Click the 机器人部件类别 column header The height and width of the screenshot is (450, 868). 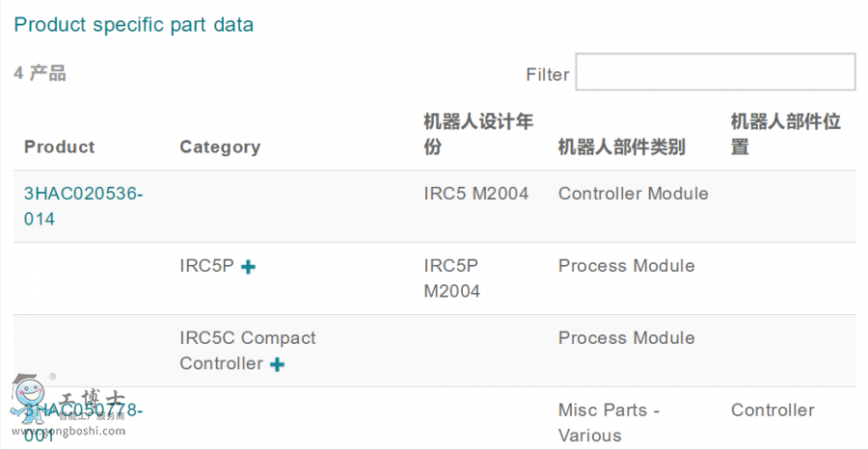click(622, 147)
